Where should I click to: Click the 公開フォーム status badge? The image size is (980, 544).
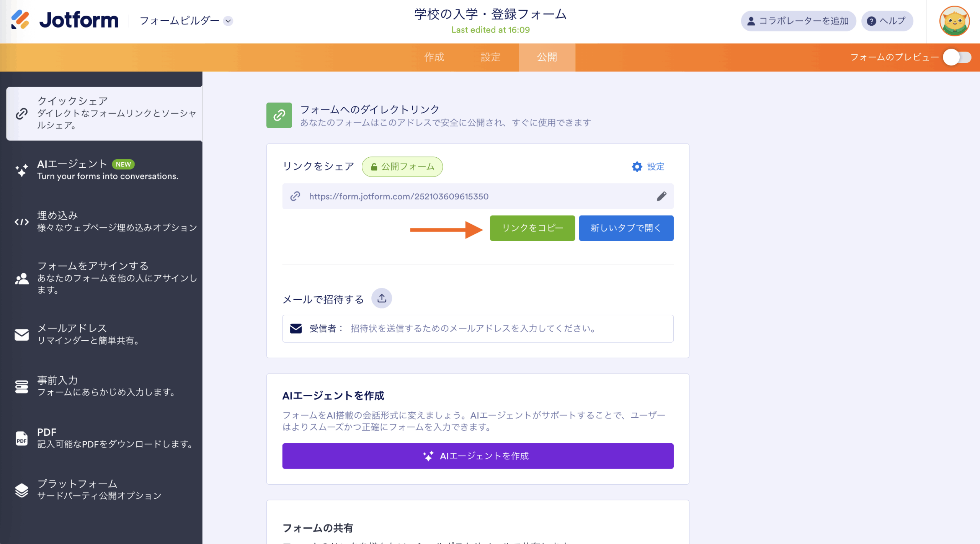pos(402,167)
